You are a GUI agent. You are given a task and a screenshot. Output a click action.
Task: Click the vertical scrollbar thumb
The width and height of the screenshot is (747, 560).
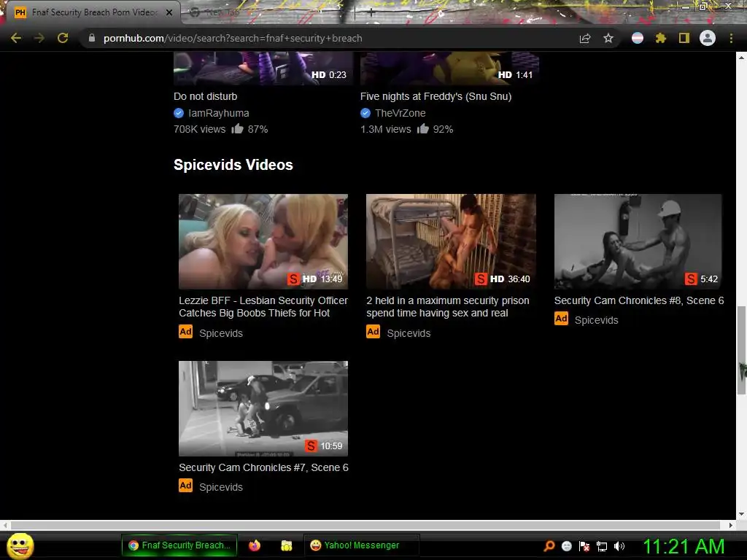point(741,351)
